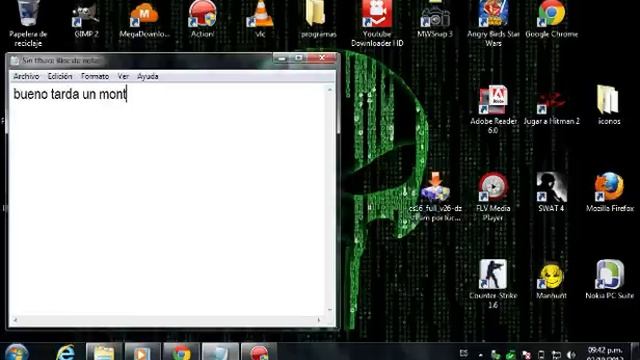Image resolution: width=640 pixels, height=360 pixels.
Task: Select the SWAT 4 desktop shortcut
Action: [x=551, y=192]
